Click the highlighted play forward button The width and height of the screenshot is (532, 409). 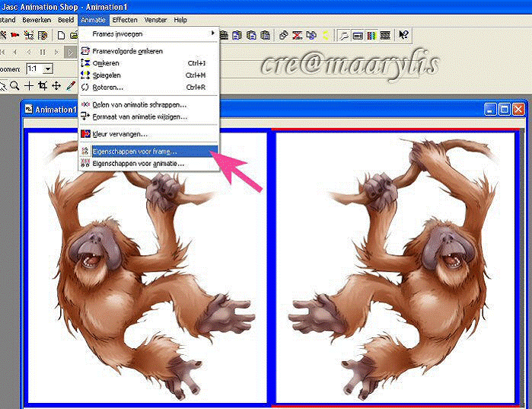pos(70,53)
